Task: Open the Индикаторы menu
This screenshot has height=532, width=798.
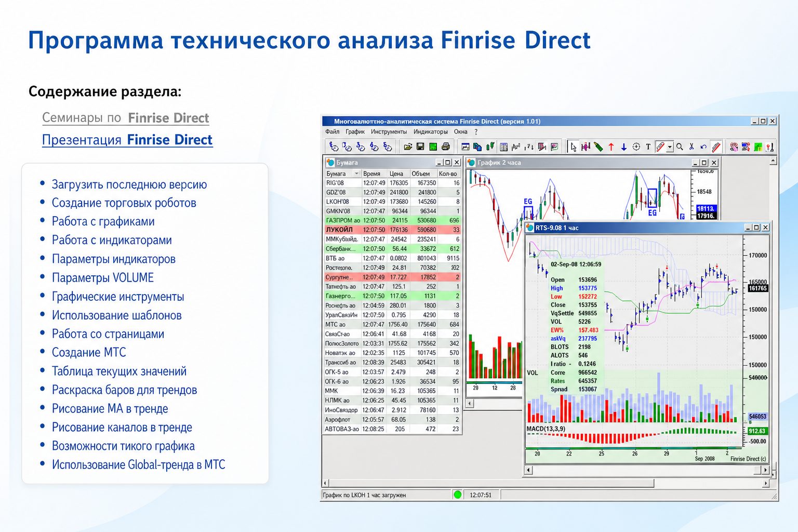Action: click(x=431, y=131)
